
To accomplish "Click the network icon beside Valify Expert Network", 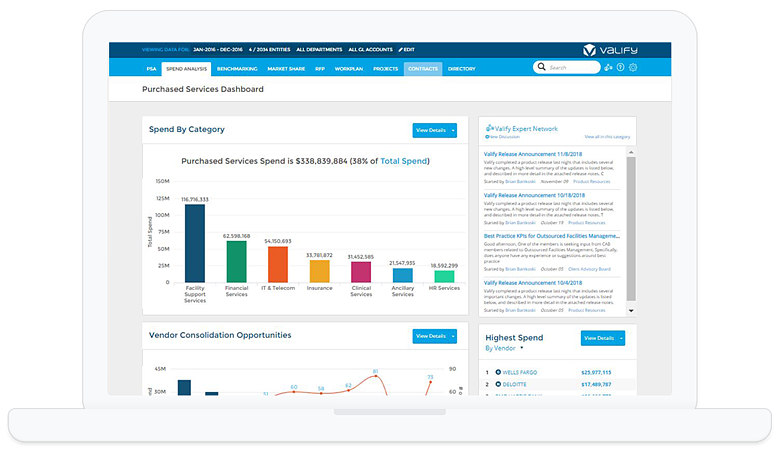I will (x=489, y=128).
